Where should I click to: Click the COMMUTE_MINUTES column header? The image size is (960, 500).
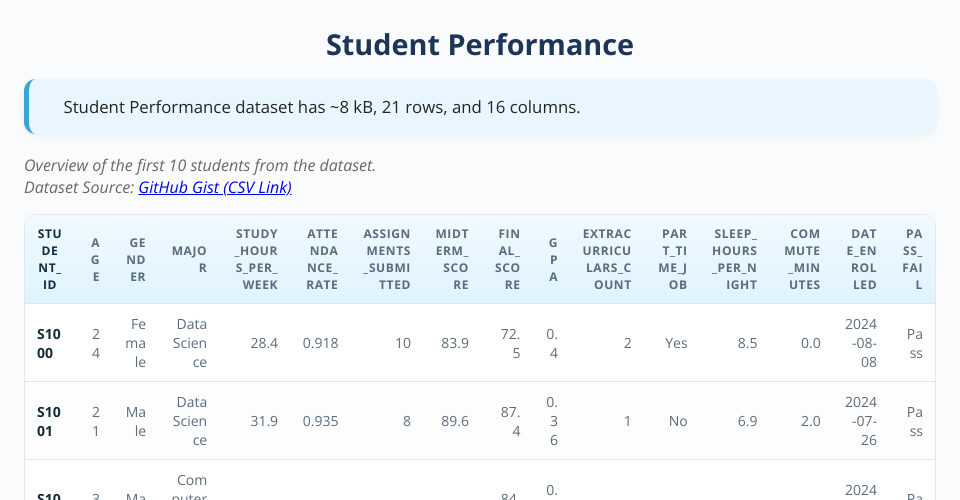[803, 259]
